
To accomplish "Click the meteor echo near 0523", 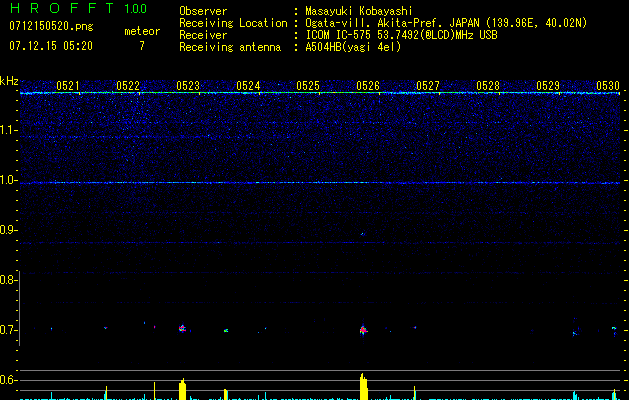I will point(183,329).
